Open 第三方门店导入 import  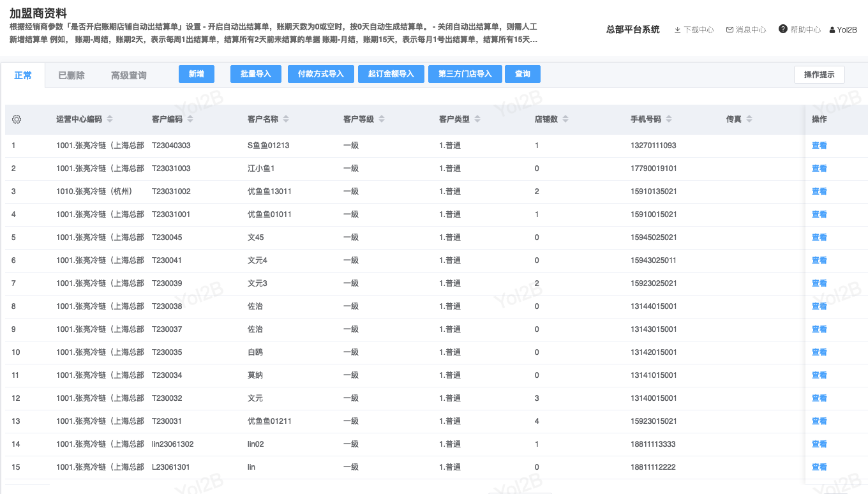465,74
